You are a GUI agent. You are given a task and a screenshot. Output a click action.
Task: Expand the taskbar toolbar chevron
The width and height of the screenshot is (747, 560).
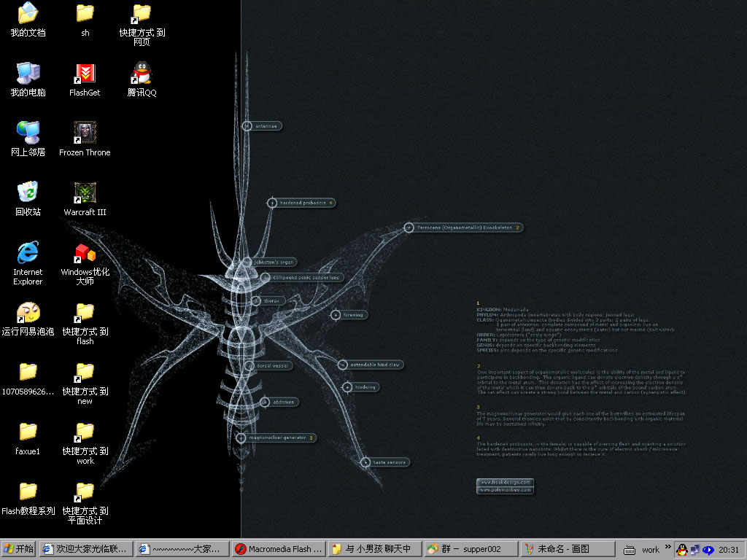pyautogui.click(x=667, y=547)
